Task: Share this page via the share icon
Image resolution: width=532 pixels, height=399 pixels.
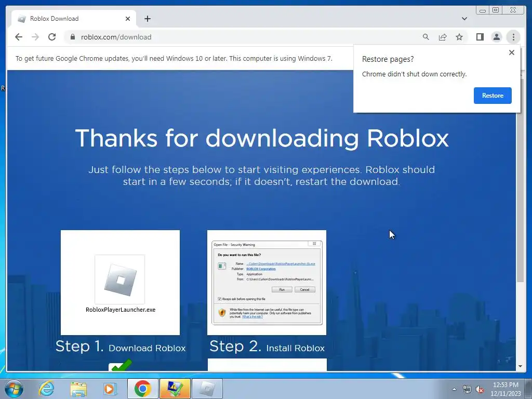Action: (x=443, y=37)
